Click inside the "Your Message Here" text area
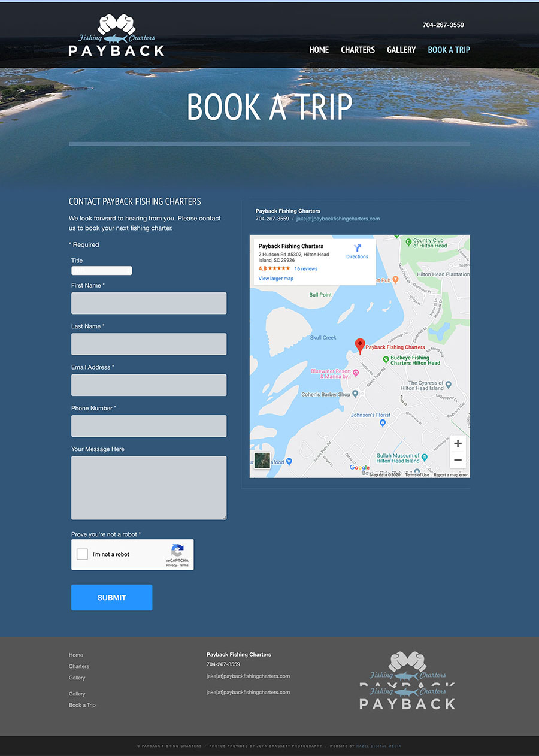 click(x=149, y=488)
